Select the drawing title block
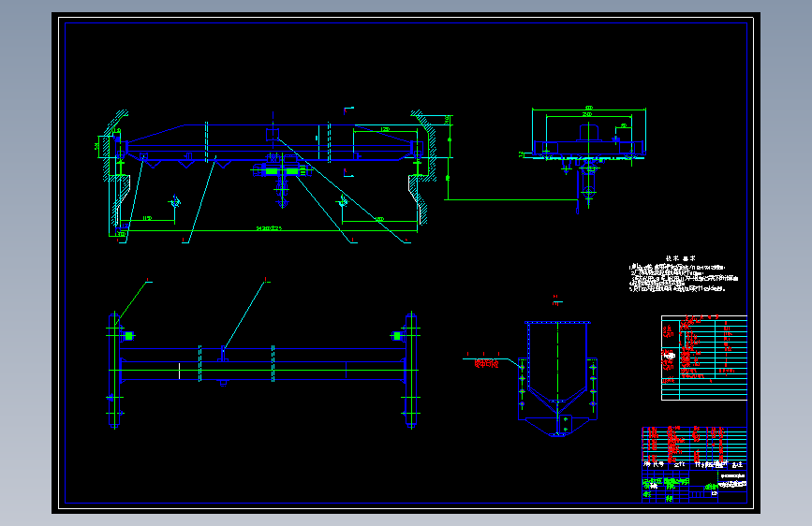 coord(694,486)
